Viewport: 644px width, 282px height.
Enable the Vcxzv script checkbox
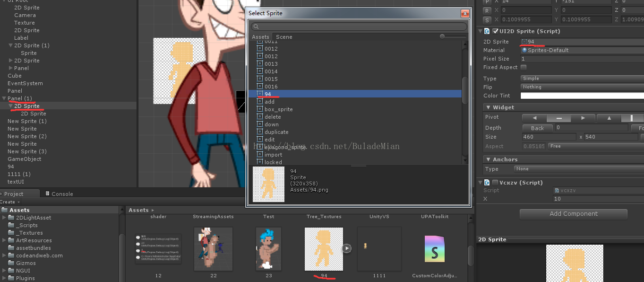[x=496, y=183]
